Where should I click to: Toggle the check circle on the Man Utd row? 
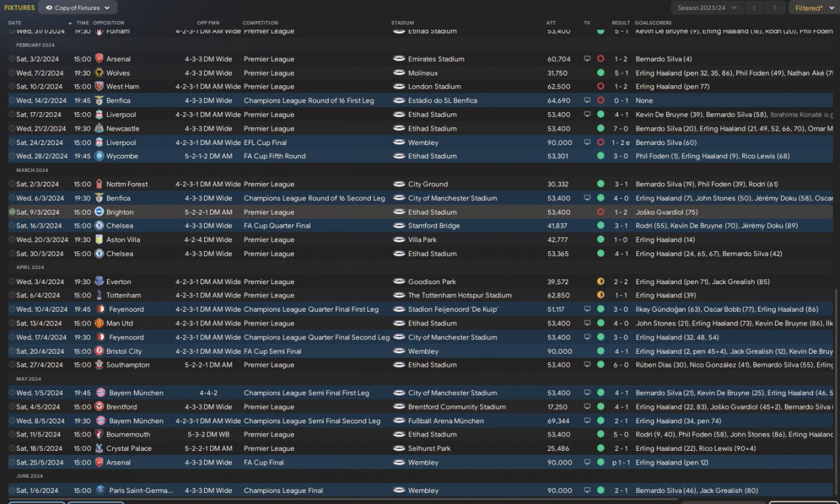pos(12,324)
